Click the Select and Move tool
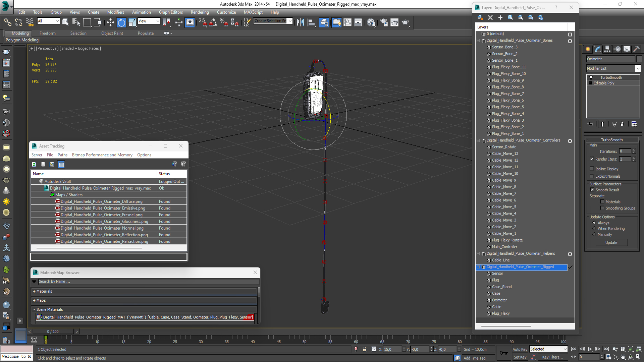The image size is (644, 362). [x=110, y=22]
